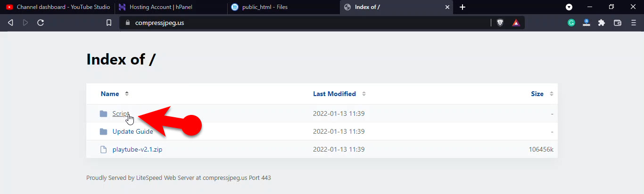
Task: Open the browser hamburger menu
Action: 633,23
